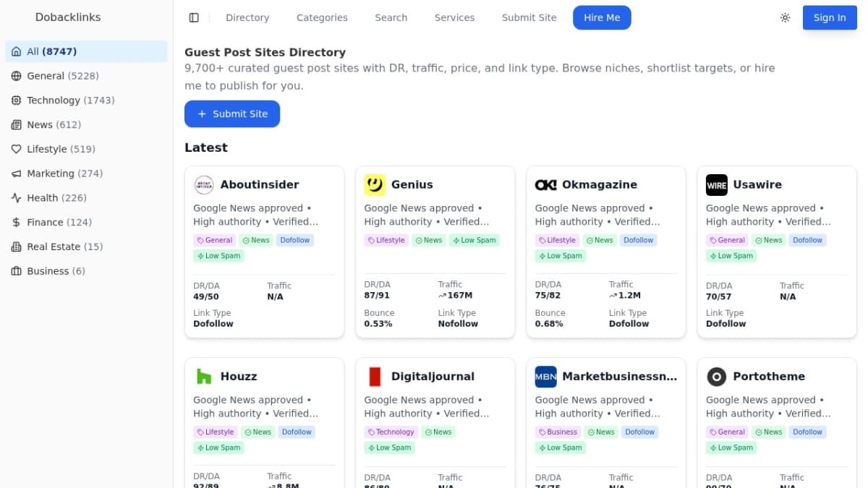Toggle dark mode with the sun icon
The height and width of the screenshot is (488, 868).
coord(786,18)
